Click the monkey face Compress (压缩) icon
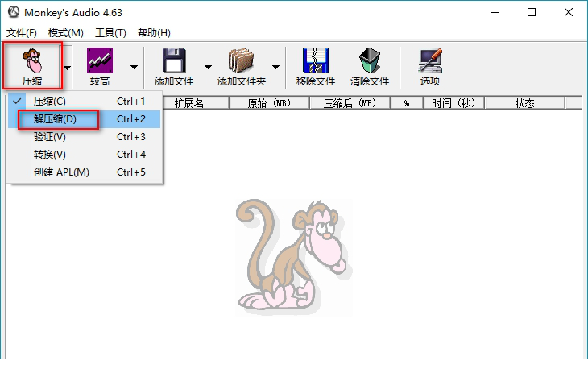588x373 pixels. point(31,61)
